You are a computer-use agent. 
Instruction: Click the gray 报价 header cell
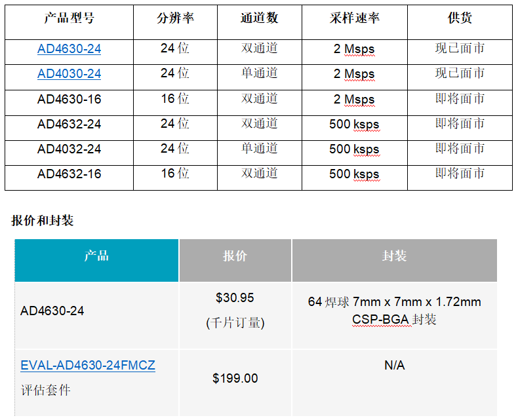point(235,256)
